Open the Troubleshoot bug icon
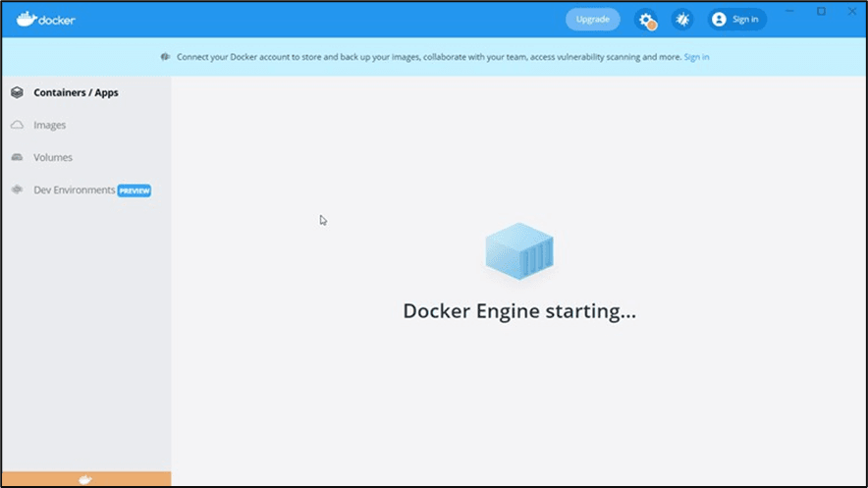Screen dimensions: 868x488 click(682, 20)
